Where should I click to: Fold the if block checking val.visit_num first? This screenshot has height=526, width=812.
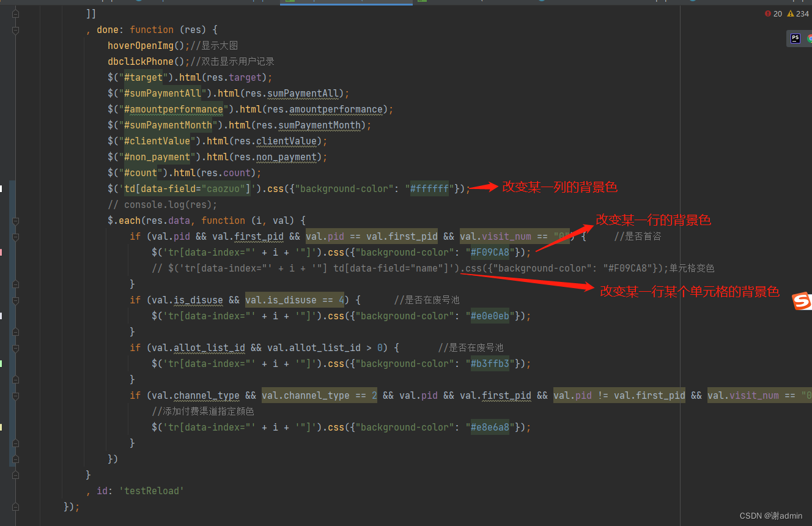tap(16, 236)
